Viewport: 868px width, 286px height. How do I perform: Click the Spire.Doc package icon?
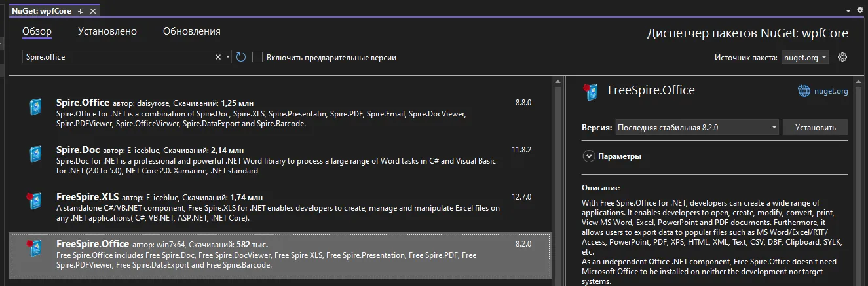pyautogui.click(x=35, y=154)
